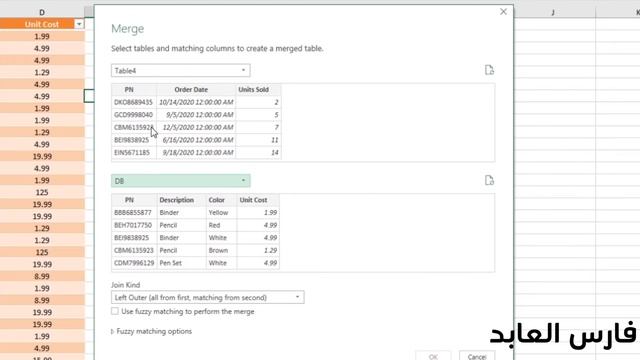Image resolution: width=640 pixels, height=360 pixels.
Task: Close the Merge dialog with X
Action: tap(503, 12)
